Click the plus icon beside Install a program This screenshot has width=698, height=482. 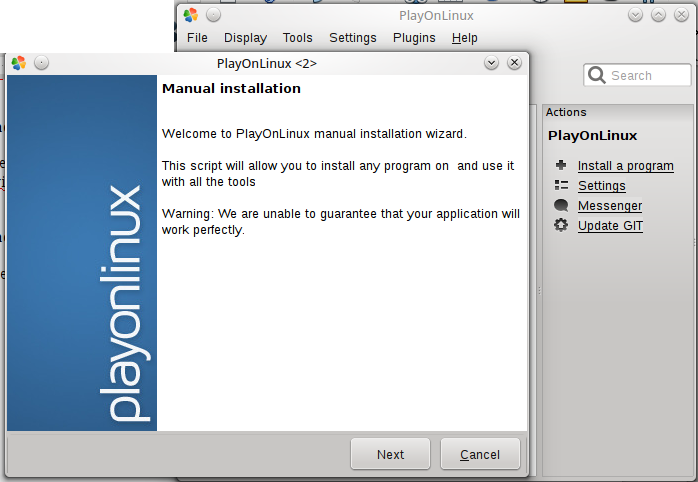pos(561,165)
